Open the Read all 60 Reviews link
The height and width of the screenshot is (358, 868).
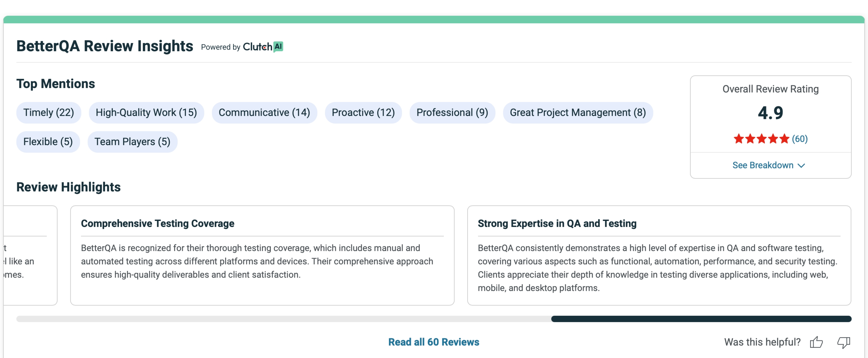pyautogui.click(x=433, y=342)
